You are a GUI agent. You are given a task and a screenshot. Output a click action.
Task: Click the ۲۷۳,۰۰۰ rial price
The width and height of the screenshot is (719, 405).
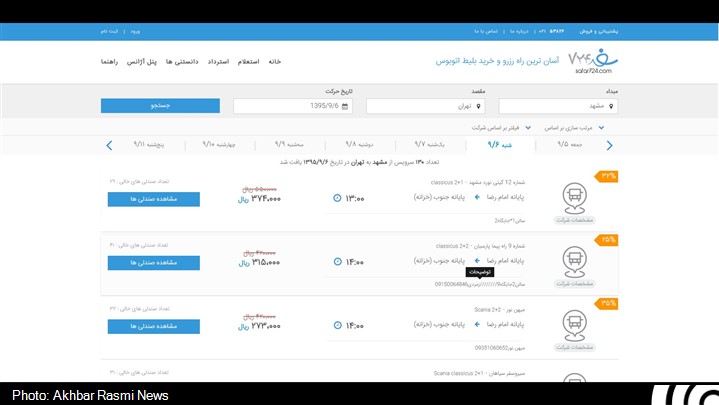tap(260, 326)
